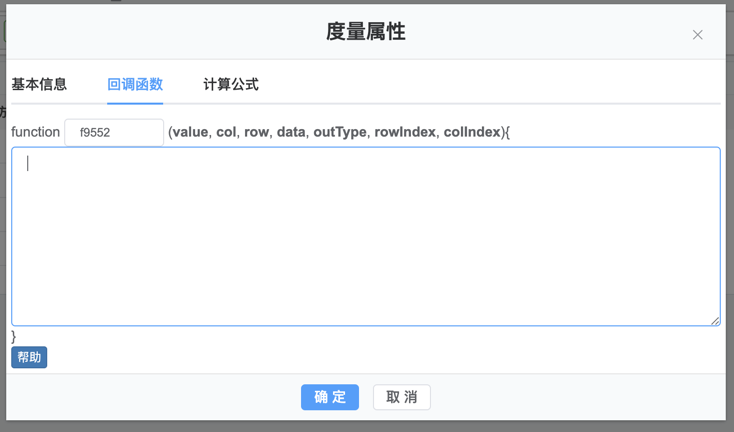Focus the callback function code text area
Image resolution: width=734 pixels, height=432 pixels.
[365, 236]
